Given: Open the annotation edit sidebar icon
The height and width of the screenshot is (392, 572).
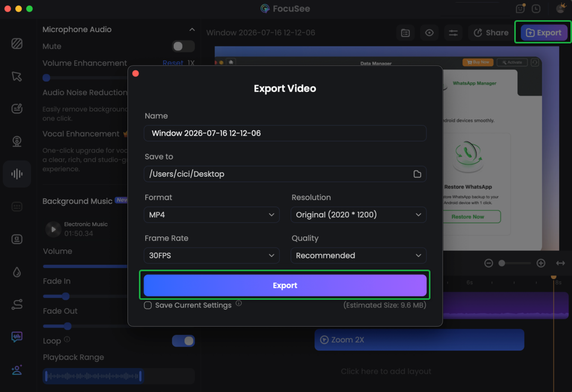Looking at the screenshot, I should click(x=17, y=109).
